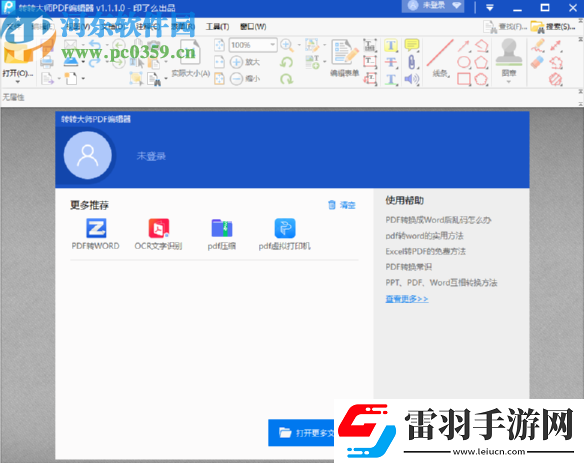Open help link PPT、PDF、Word互相转换方法

[x=441, y=283]
